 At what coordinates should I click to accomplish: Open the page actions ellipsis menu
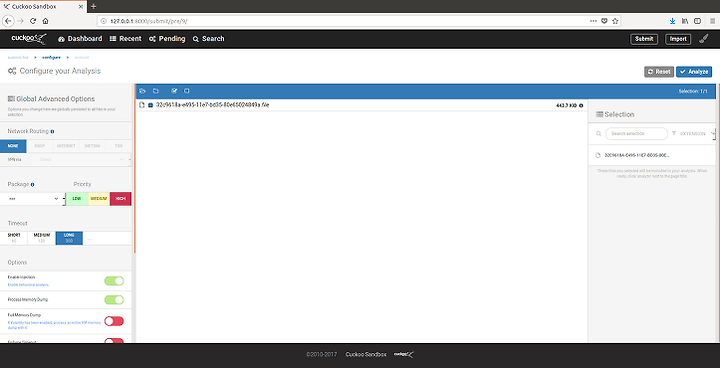(x=594, y=21)
